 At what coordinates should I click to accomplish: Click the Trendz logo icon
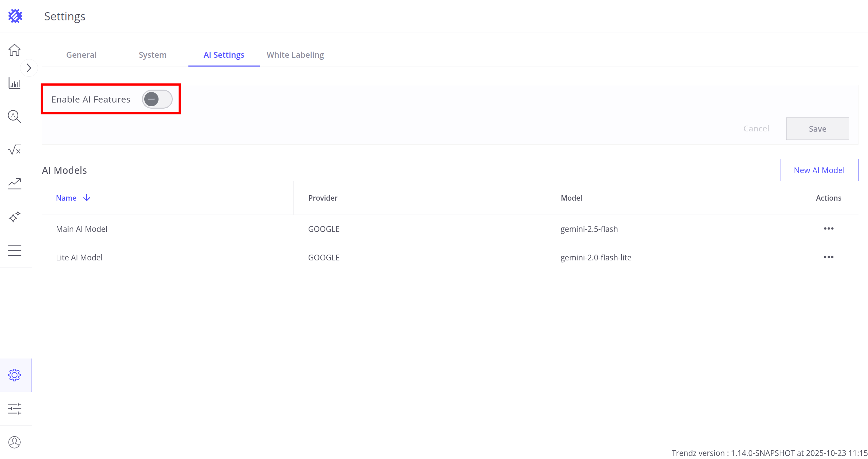[x=15, y=16]
